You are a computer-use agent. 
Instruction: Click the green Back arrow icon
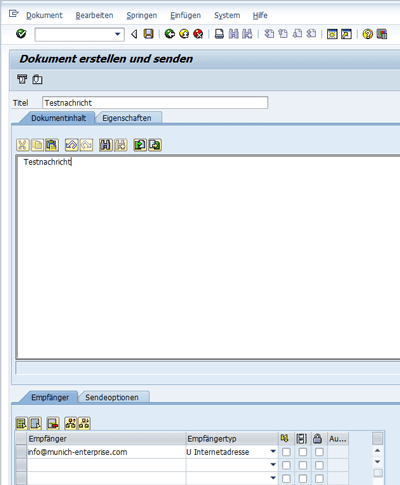pyautogui.click(x=170, y=34)
